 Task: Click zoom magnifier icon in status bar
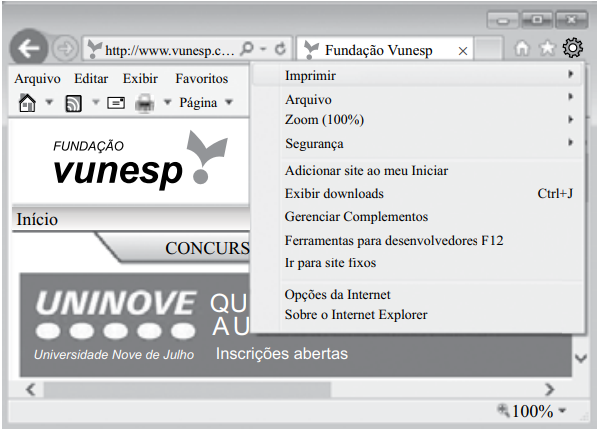click(x=503, y=410)
